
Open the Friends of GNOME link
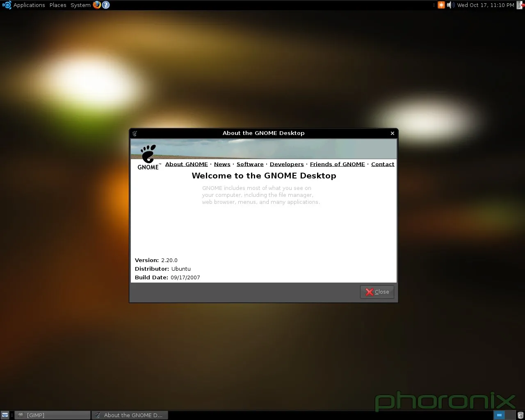tap(338, 164)
